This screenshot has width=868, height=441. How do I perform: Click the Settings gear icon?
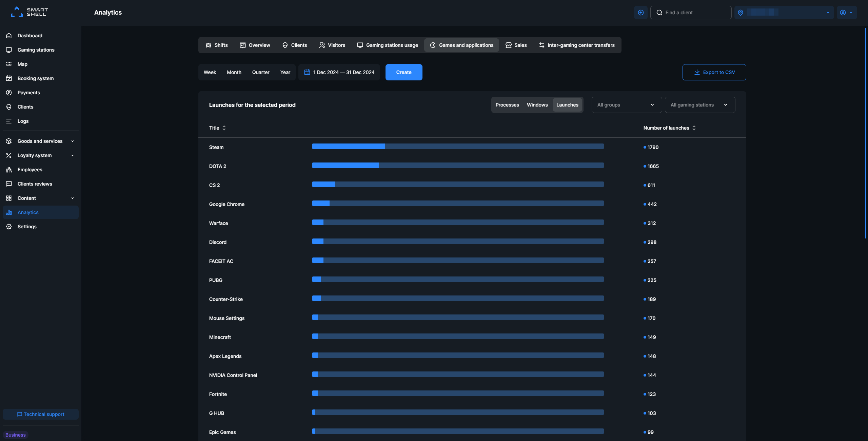point(9,227)
